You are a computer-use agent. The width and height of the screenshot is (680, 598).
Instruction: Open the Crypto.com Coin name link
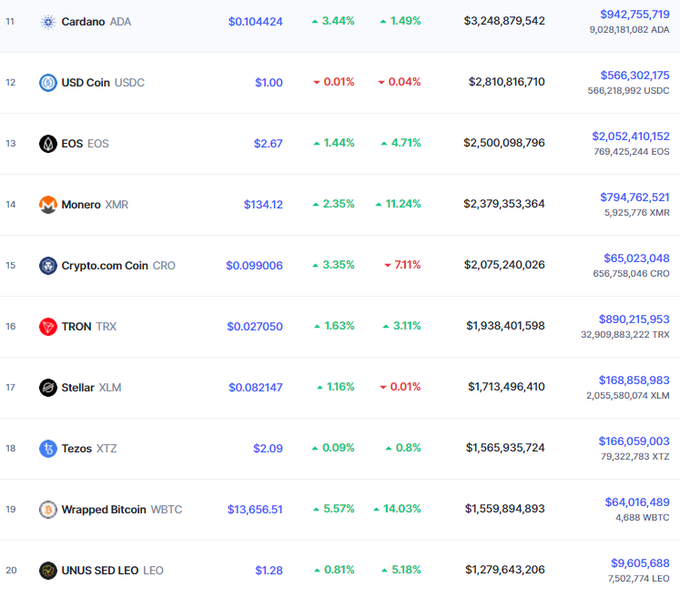(x=105, y=265)
